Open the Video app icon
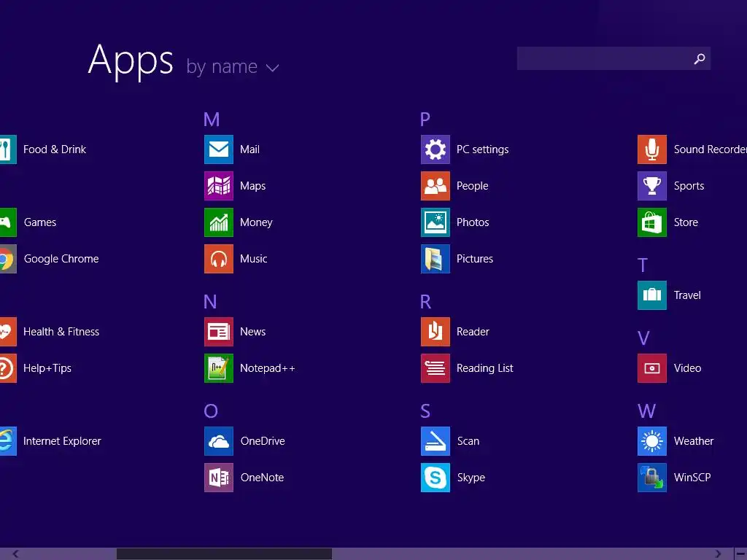The width and height of the screenshot is (747, 560). tap(652, 368)
